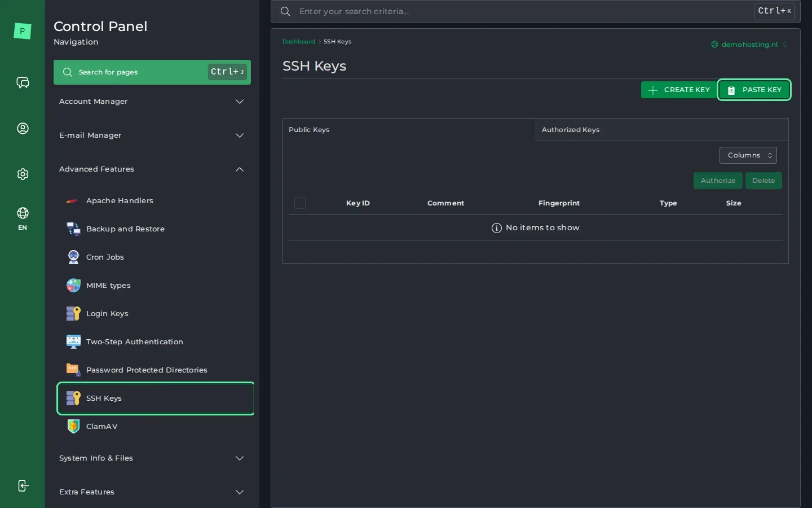The image size is (812, 508).
Task: Open ClamAV menu item
Action: click(155, 427)
